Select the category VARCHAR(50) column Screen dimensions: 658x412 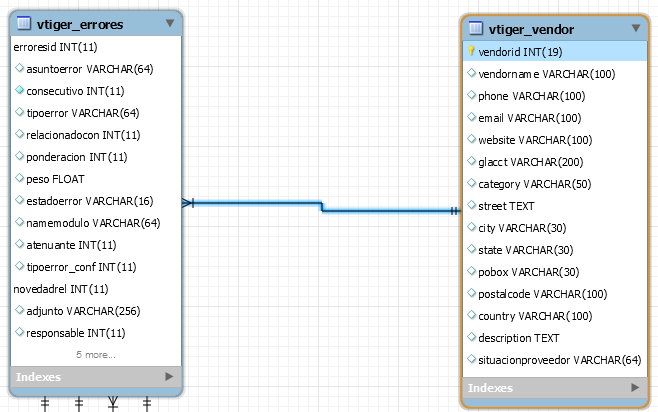coord(555,184)
